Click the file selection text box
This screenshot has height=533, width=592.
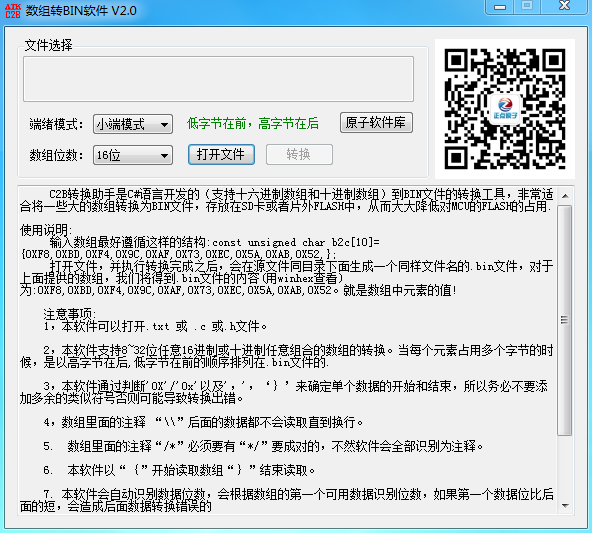click(x=218, y=79)
